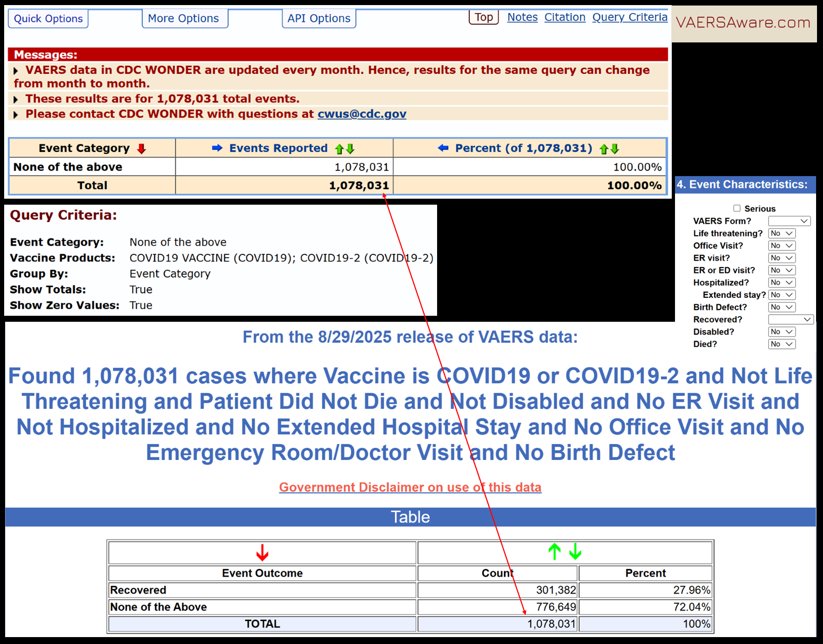Open the Life threatening? dropdown
Viewport: 823px width, 644px height.
(782, 233)
